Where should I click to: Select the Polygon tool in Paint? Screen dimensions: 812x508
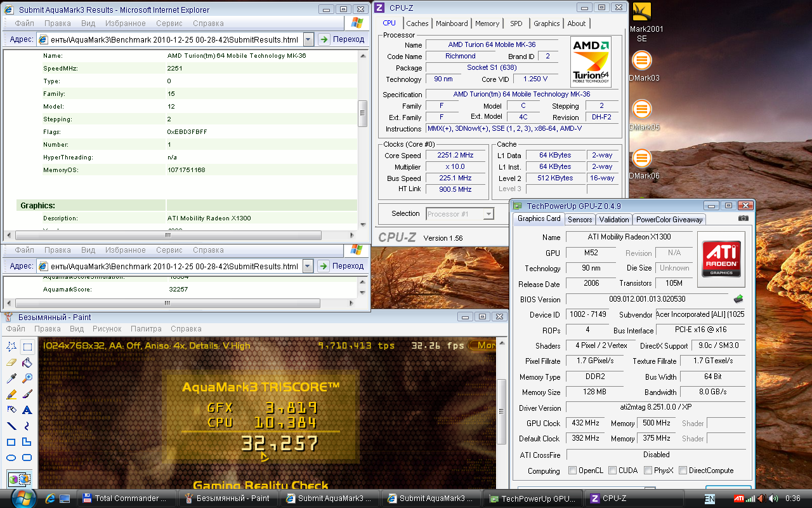point(27,441)
